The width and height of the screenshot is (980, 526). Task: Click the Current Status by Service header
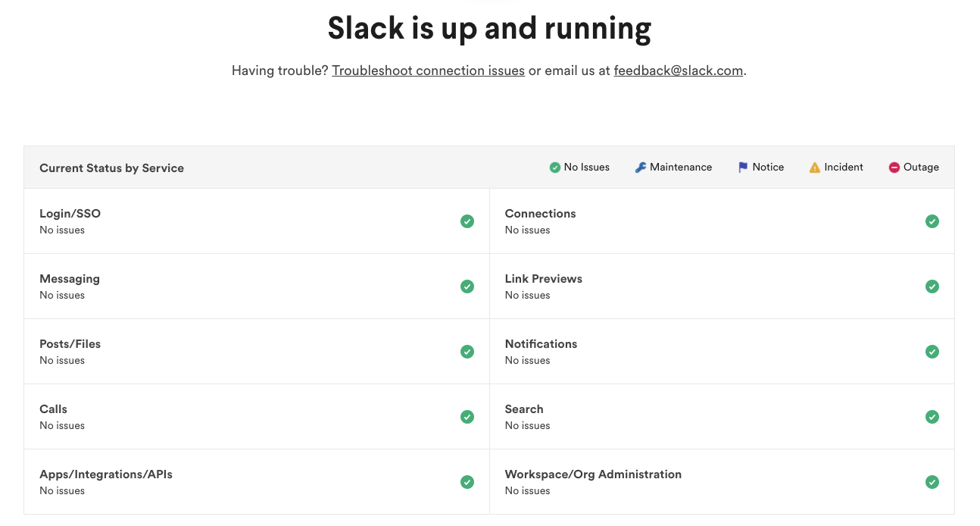tap(111, 168)
